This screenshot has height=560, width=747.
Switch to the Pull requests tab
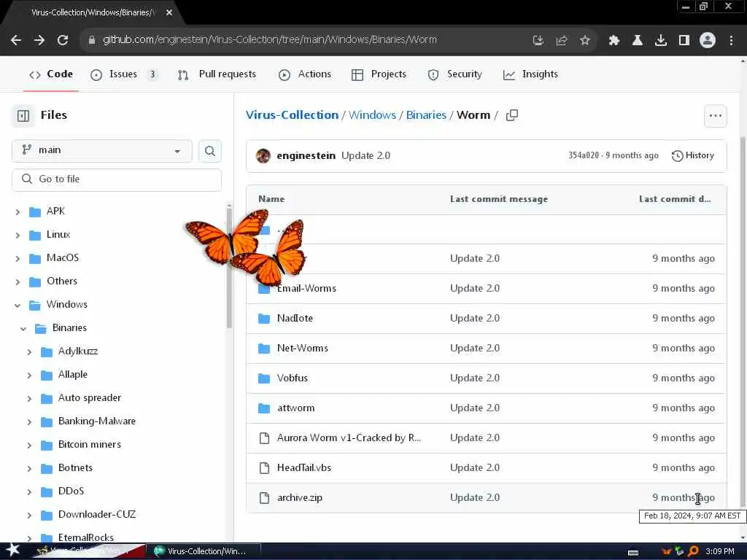tap(217, 74)
